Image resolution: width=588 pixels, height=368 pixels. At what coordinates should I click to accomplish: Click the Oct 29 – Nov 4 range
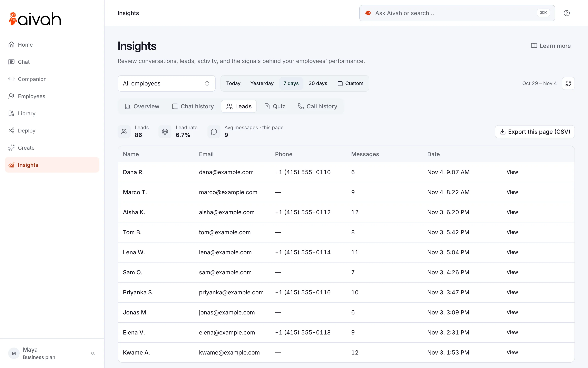539,83
